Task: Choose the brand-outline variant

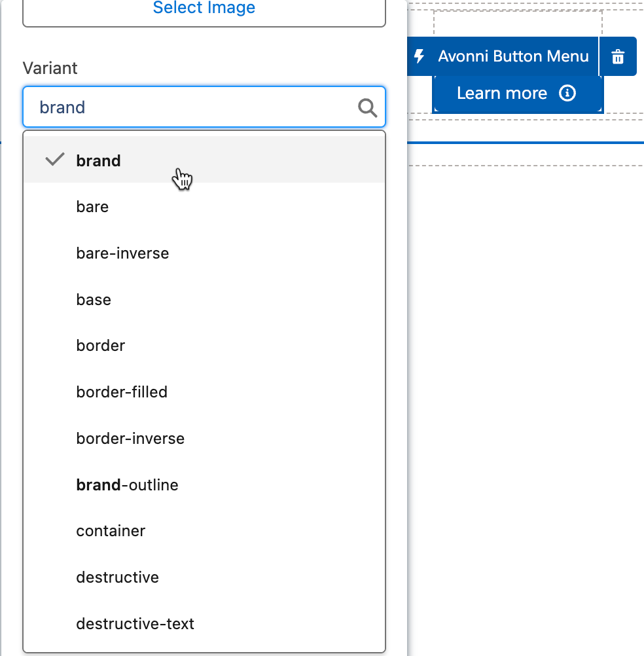Action: (x=127, y=485)
